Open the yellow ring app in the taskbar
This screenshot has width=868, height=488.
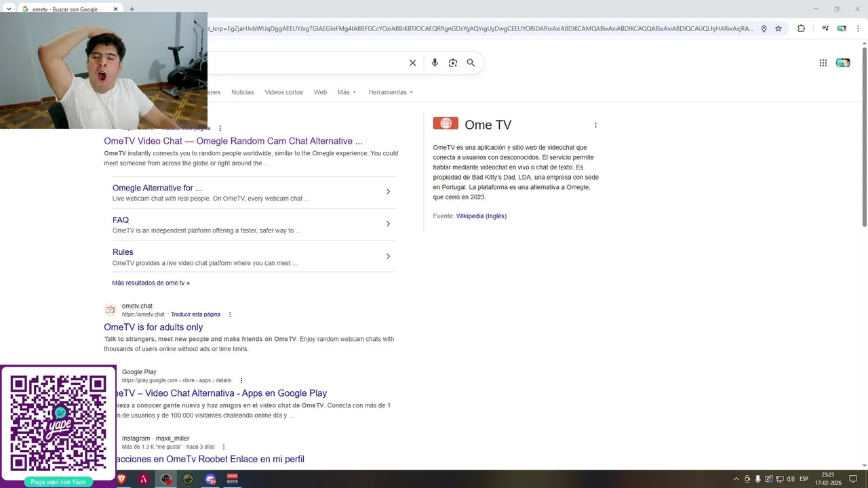tap(188, 479)
